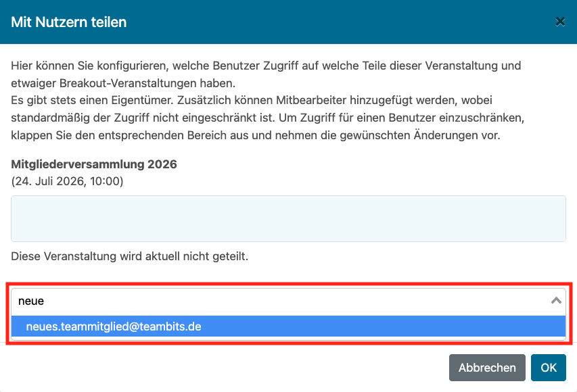
Task: Click the word Breakout-Veranstaltungen in the description
Action: pos(128,83)
